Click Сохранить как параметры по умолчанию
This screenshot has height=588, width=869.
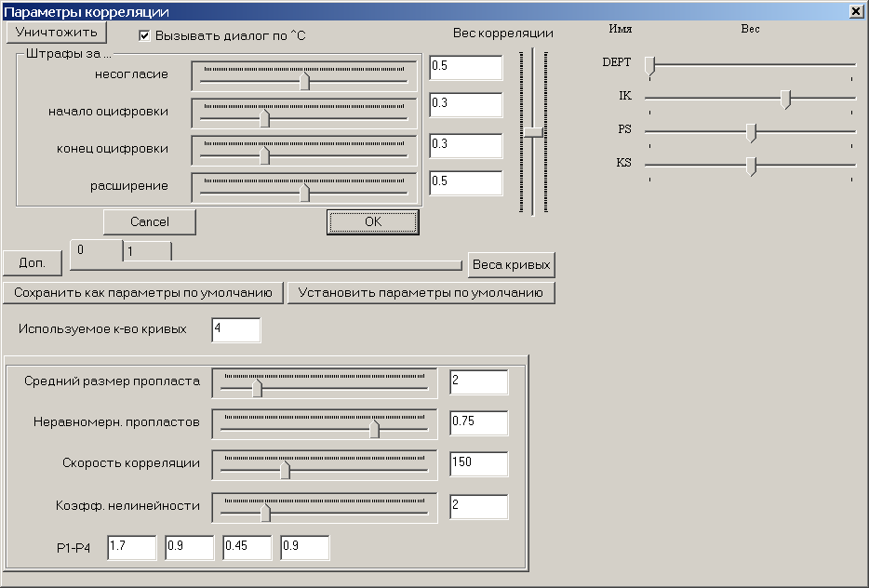tap(143, 293)
